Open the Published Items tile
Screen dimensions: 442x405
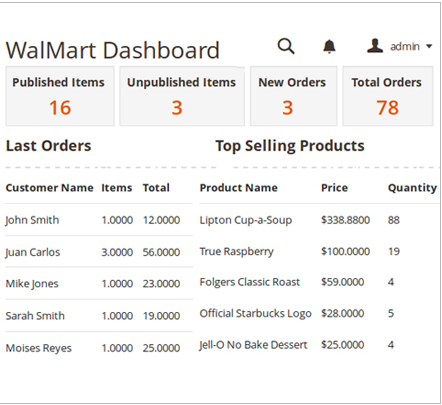click(60, 96)
